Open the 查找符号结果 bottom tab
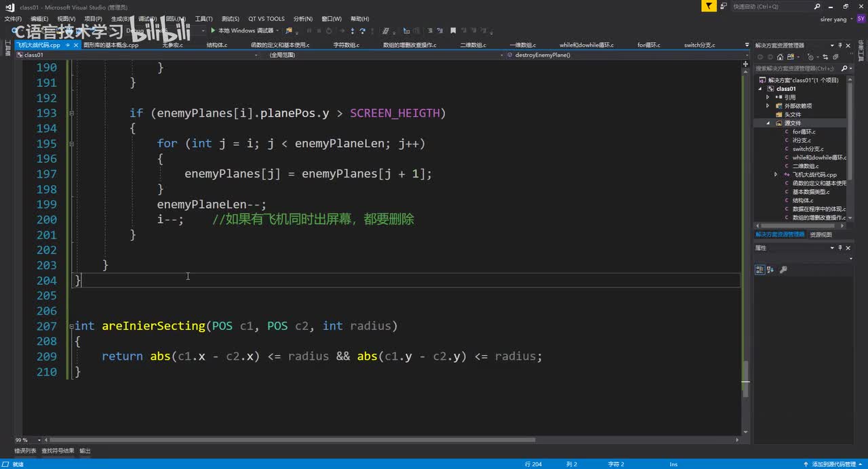The image size is (868, 469). pyautogui.click(x=58, y=451)
